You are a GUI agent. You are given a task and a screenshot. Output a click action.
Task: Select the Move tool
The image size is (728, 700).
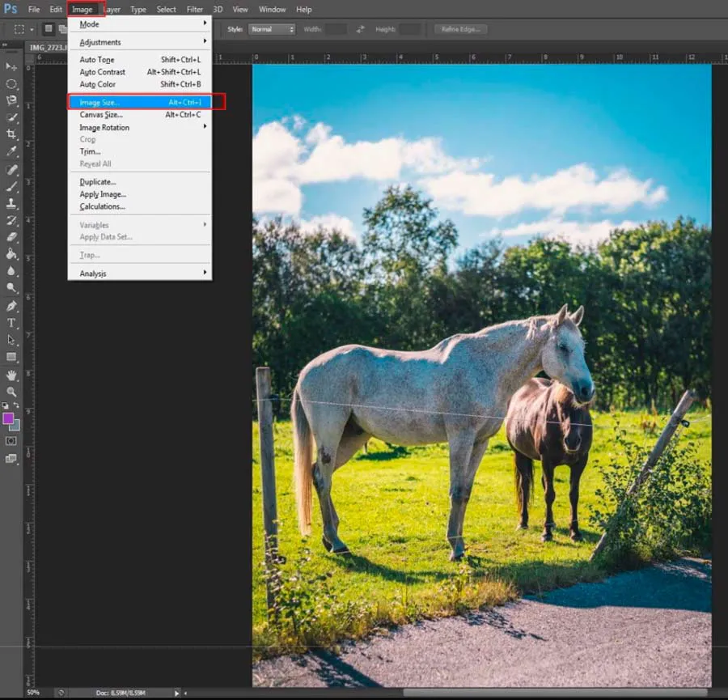[11, 66]
